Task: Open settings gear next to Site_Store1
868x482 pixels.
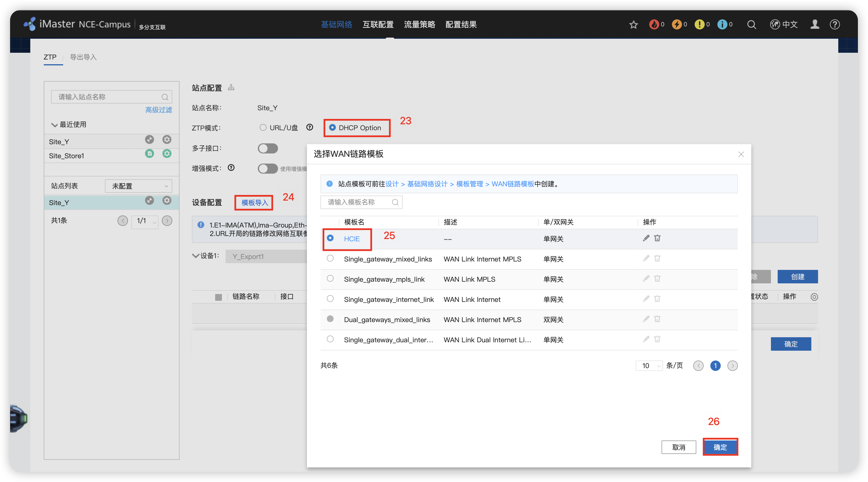Action: click(x=167, y=154)
